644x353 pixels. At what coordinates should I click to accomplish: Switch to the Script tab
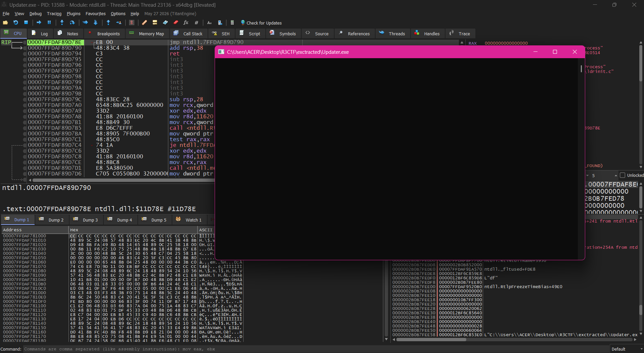click(250, 34)
